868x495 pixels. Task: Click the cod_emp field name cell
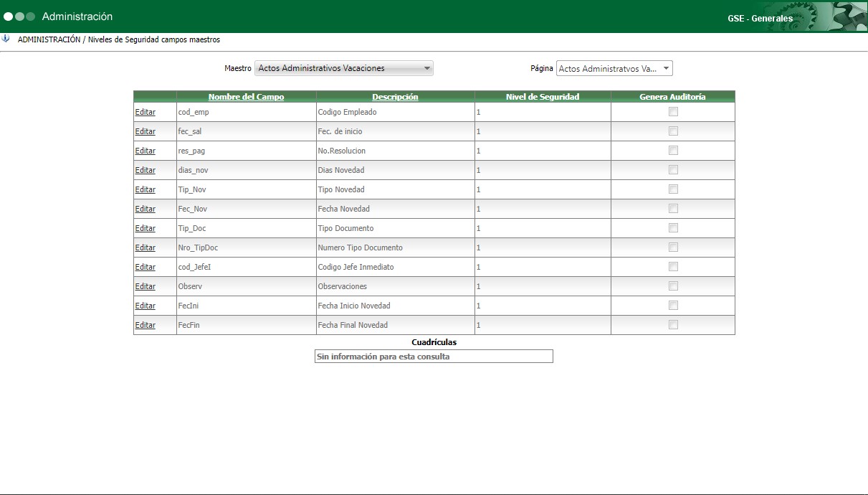[246, 112]
